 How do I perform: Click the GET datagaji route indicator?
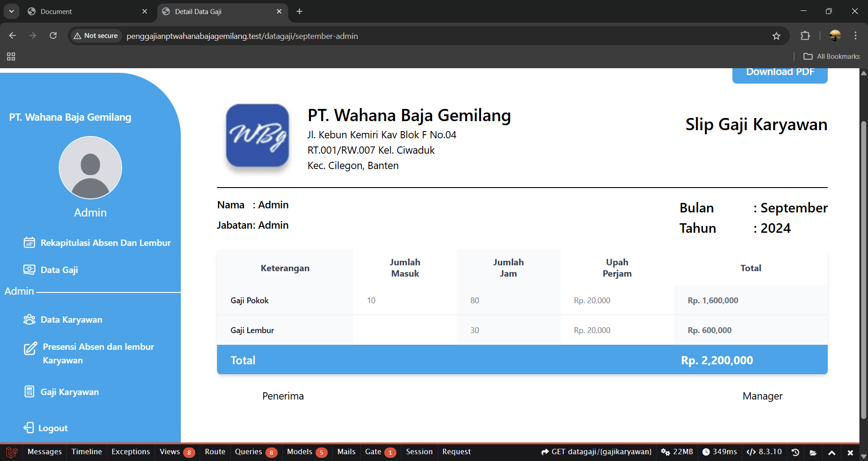[596, 452]
